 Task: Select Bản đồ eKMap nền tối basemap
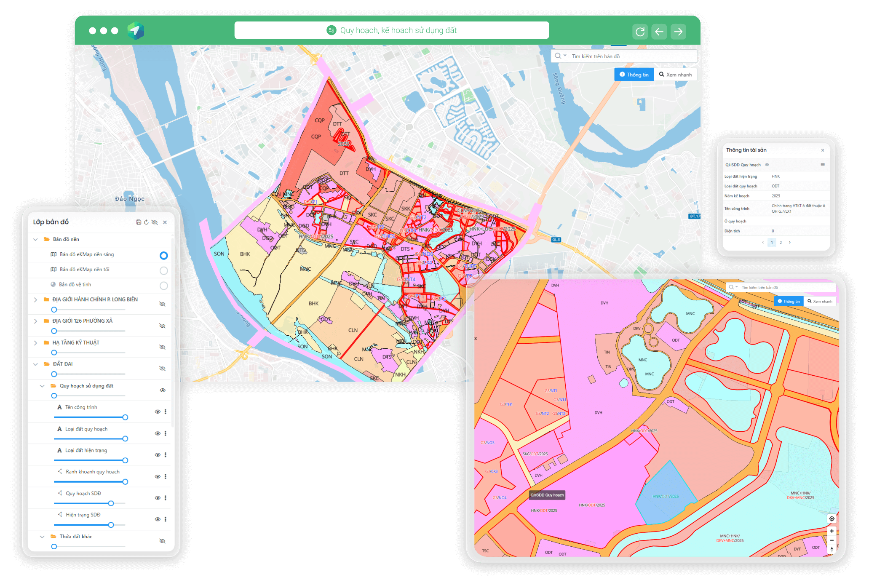164,270
